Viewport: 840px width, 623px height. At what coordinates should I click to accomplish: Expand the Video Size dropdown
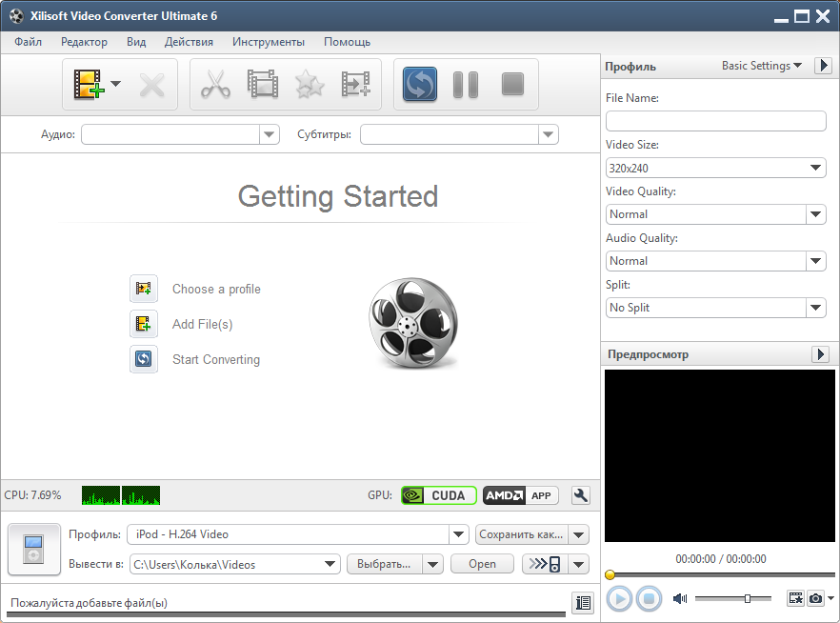[x=816, y=168]
